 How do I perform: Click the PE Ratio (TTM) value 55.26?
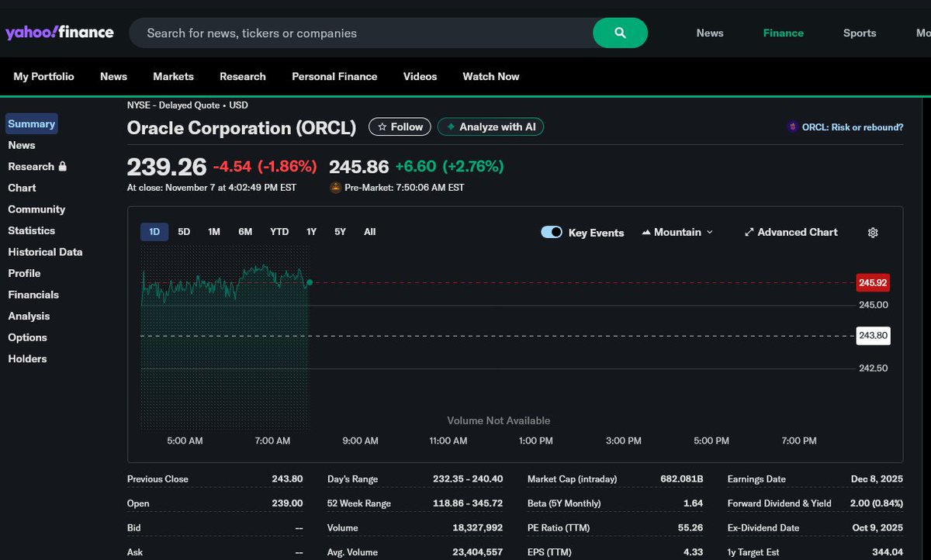pos(690,527)
